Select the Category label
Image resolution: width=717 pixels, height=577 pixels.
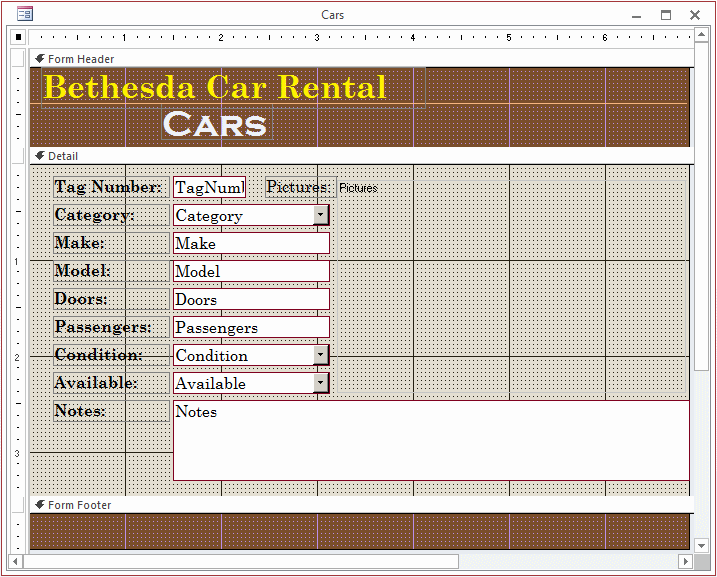(x=112, y=215)
